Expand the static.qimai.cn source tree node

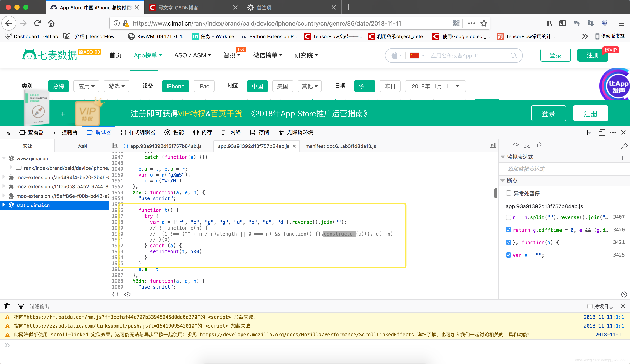pyautogui.click(x=4, y=205)
